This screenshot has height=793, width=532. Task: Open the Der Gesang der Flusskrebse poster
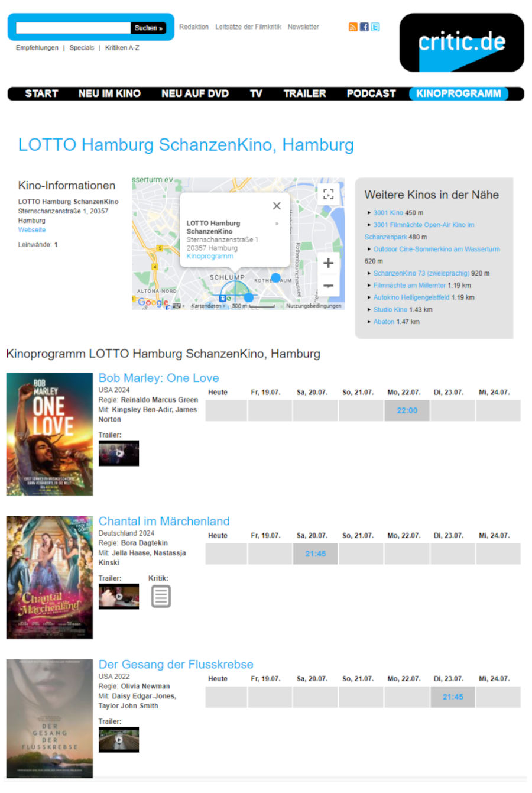click(x=50, y=718)
